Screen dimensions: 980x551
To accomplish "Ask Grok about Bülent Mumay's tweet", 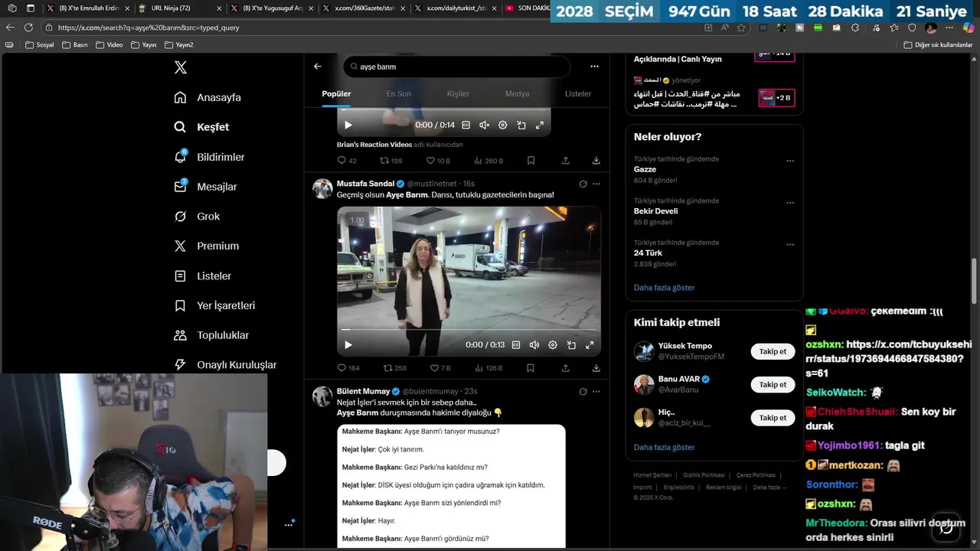I will click(x=583, y=391).
